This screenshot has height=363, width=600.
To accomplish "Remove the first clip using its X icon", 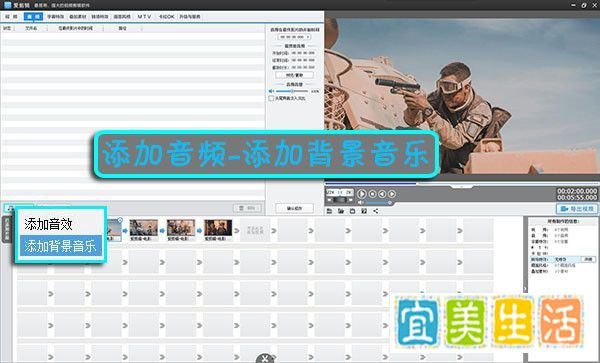I will [x=120, y=220].
